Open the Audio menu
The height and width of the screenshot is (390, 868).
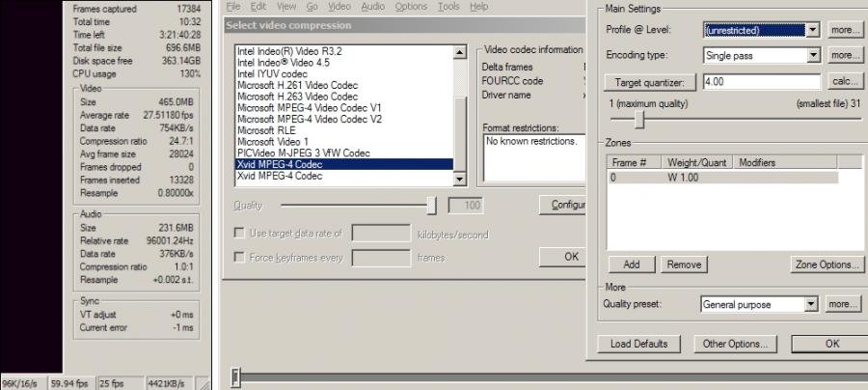pyautogui.click(x=371, y=6)
